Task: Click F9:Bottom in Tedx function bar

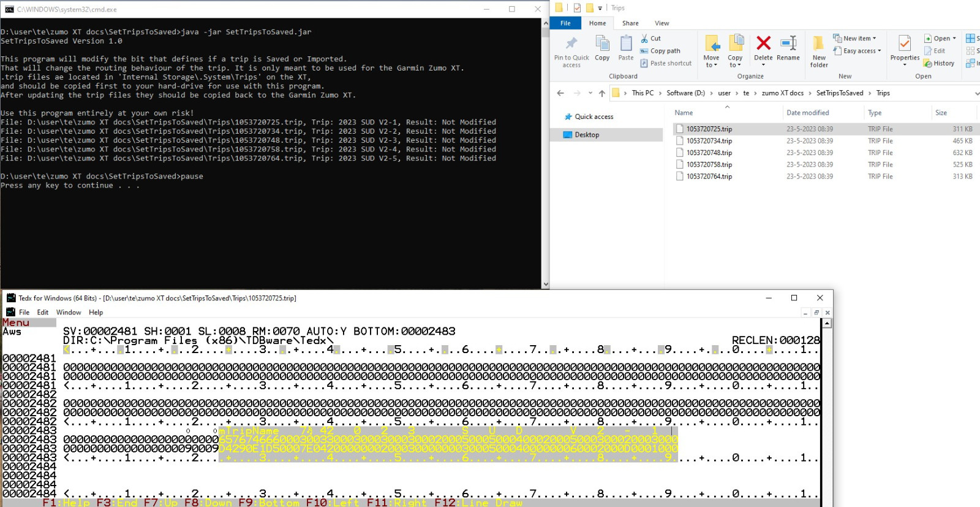Action: [x=269, y=503]
